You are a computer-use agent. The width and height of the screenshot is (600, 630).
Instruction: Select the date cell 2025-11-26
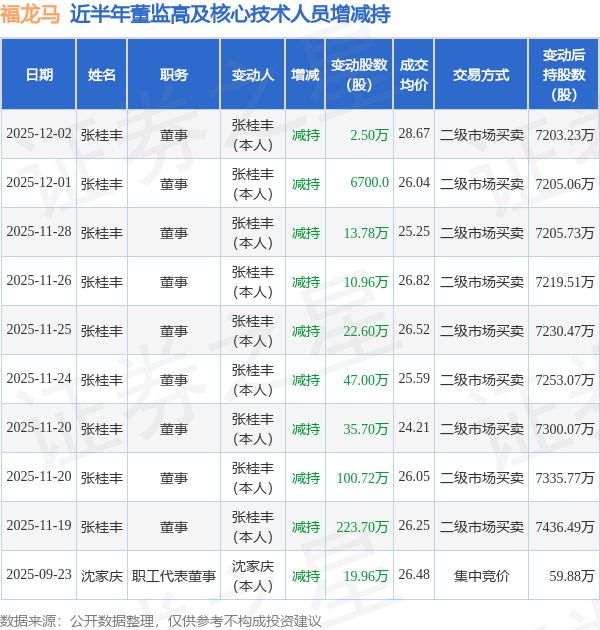(x=39, y=281)
